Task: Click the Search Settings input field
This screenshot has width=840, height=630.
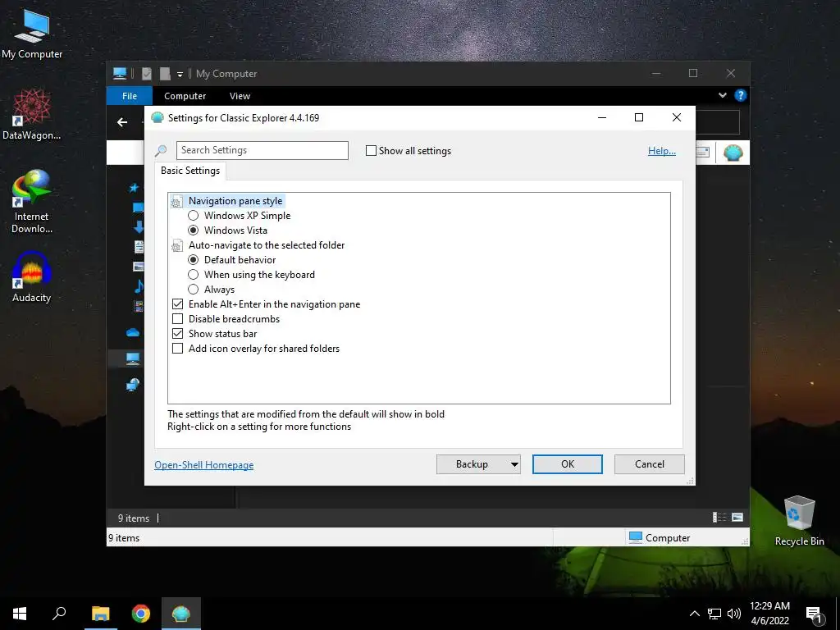Action: coord(262,151)
